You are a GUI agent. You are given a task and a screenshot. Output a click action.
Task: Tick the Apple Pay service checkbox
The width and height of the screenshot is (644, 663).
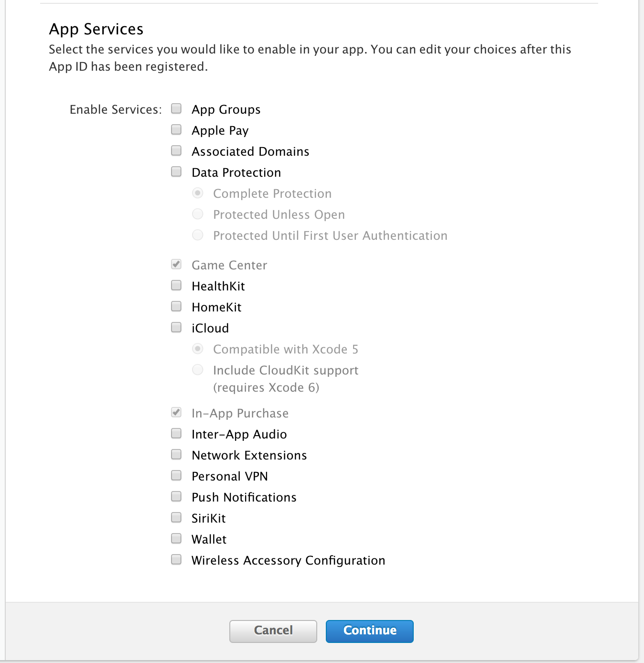176,129
